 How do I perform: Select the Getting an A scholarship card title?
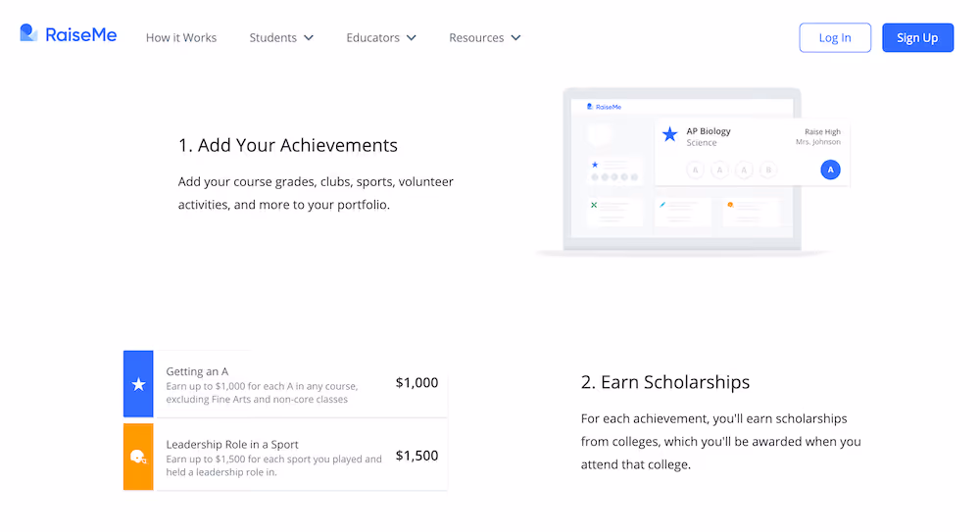pos(197,371)
